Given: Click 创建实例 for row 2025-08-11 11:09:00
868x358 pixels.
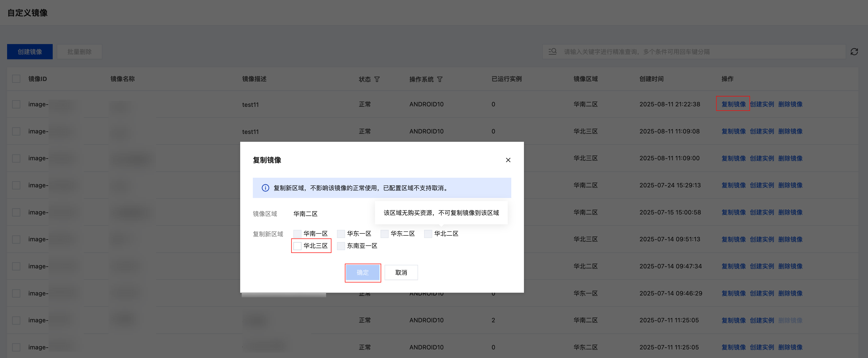Looking at the screenshot, I should coord(762,158).
